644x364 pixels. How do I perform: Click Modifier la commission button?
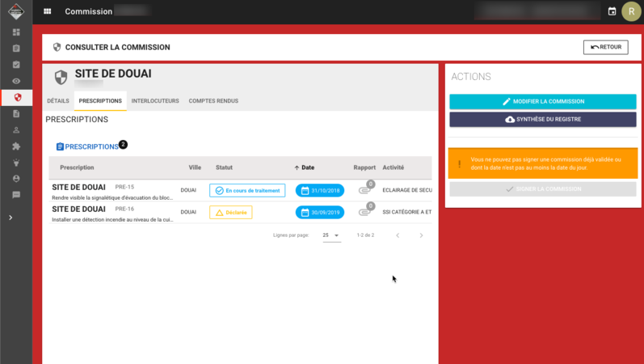(543, 102)
